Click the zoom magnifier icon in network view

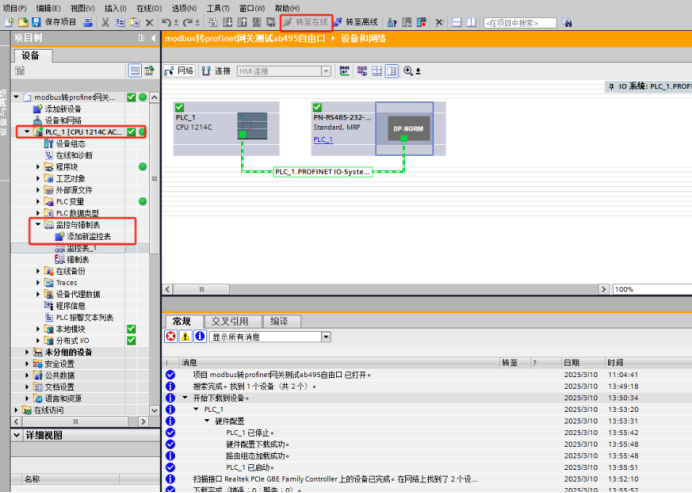point(408,71)
